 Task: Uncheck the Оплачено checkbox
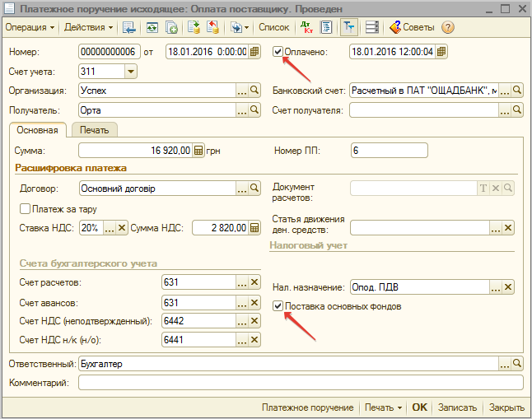pyautogui.click(x=278, y=52)
